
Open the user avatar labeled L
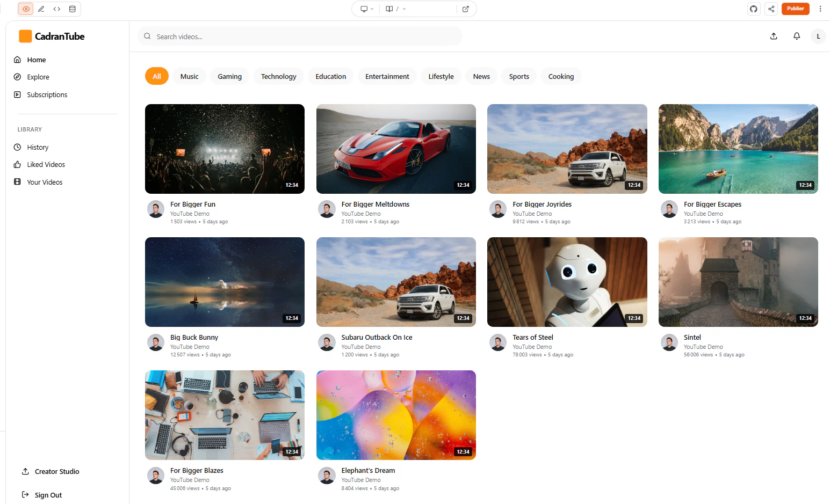[818, 36]
